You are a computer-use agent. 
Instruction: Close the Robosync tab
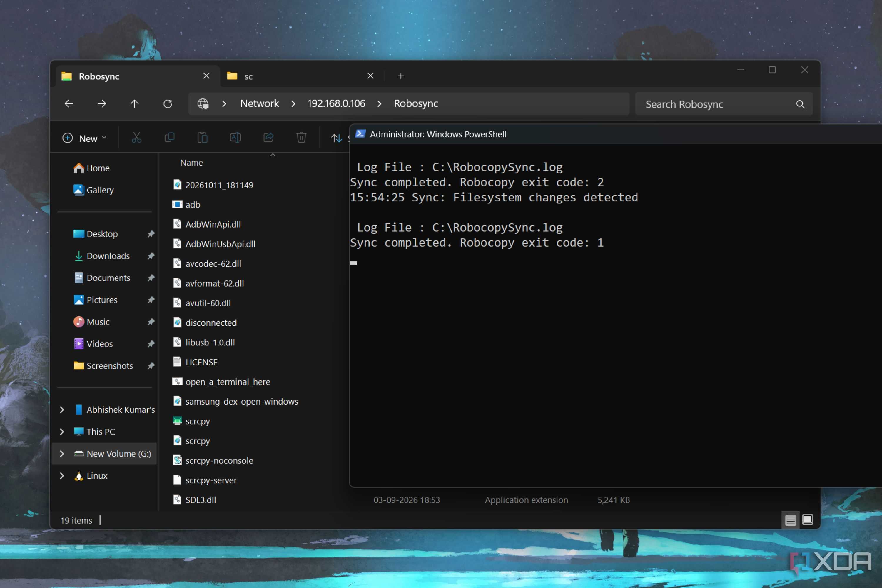click(206, 76)
